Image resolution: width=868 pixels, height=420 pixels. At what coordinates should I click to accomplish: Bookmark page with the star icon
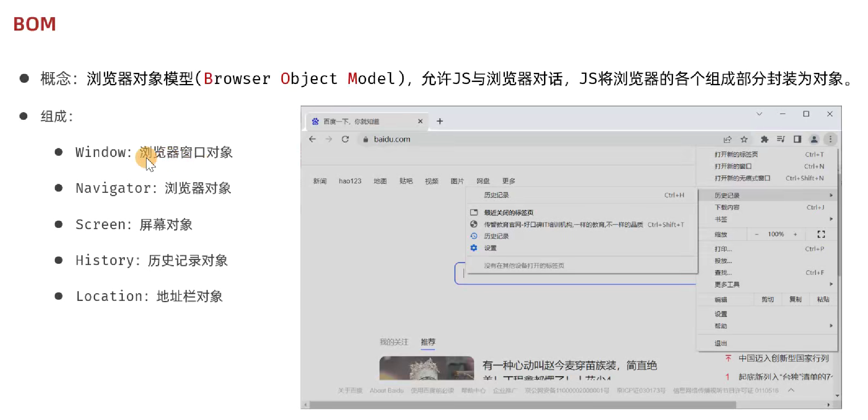click(x=744, y=139)
